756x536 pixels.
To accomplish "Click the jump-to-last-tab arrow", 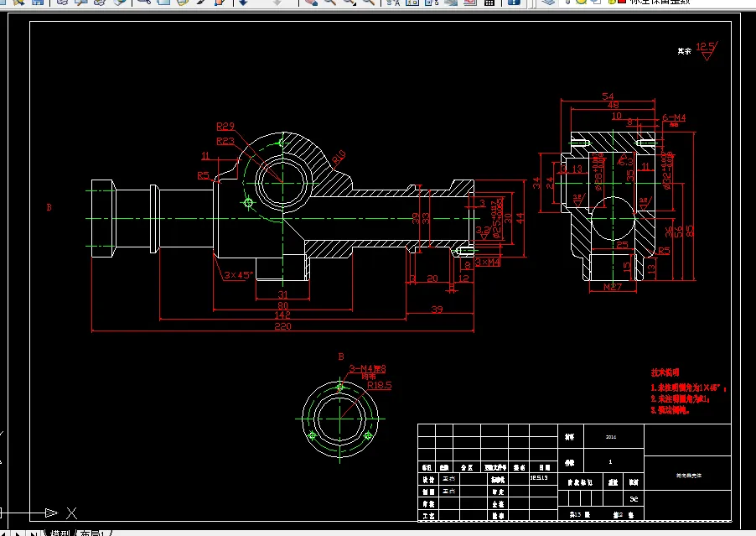I will [x=34, y=533].
